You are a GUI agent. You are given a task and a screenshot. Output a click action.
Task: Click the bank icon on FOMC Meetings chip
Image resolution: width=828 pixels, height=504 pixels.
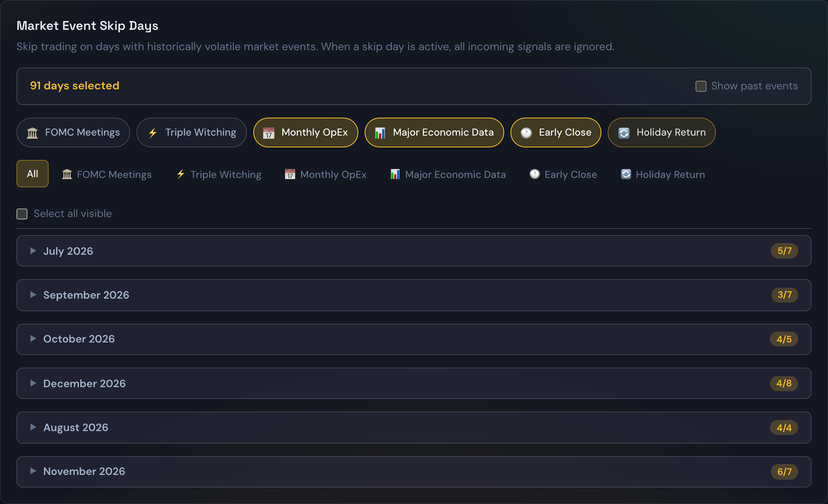coord(33,133)
